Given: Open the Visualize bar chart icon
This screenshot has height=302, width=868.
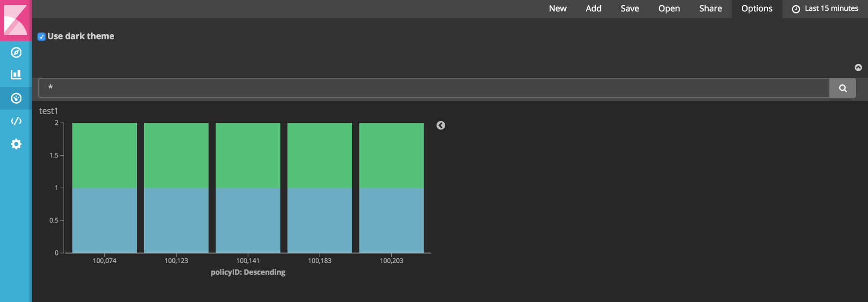Looking at the screenshot, I should tap(16, 75).
